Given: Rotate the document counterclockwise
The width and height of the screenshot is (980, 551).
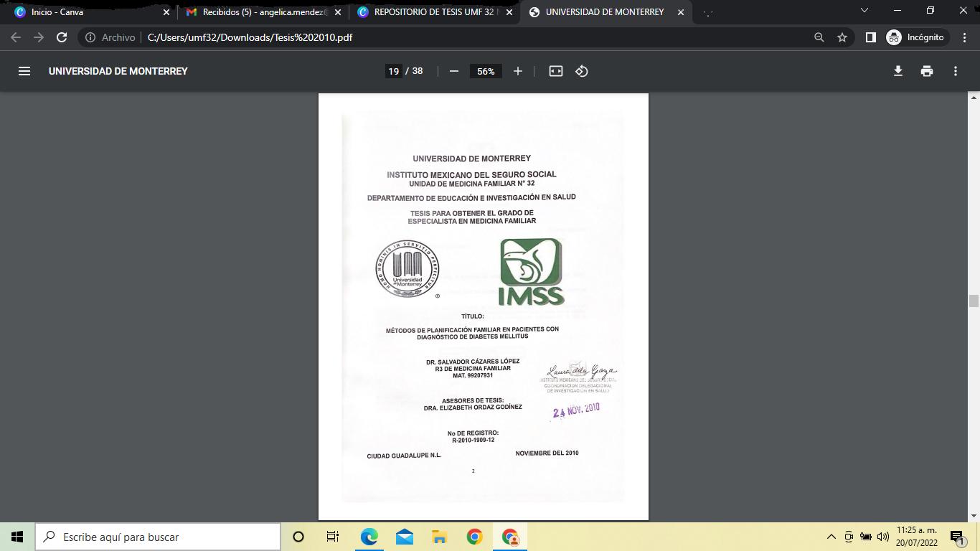Looking at the screenshot, I should coord(582,71).
